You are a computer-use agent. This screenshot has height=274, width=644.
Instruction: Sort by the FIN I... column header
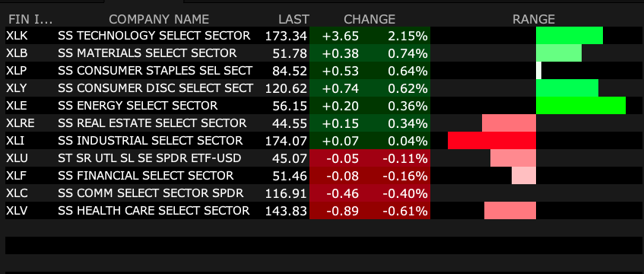[31, 19]
